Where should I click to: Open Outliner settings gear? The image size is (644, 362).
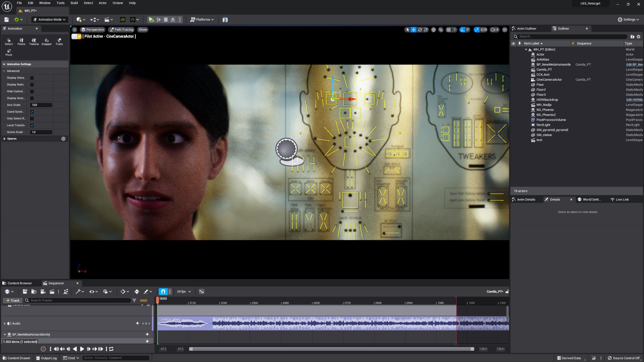coord(639,37)
